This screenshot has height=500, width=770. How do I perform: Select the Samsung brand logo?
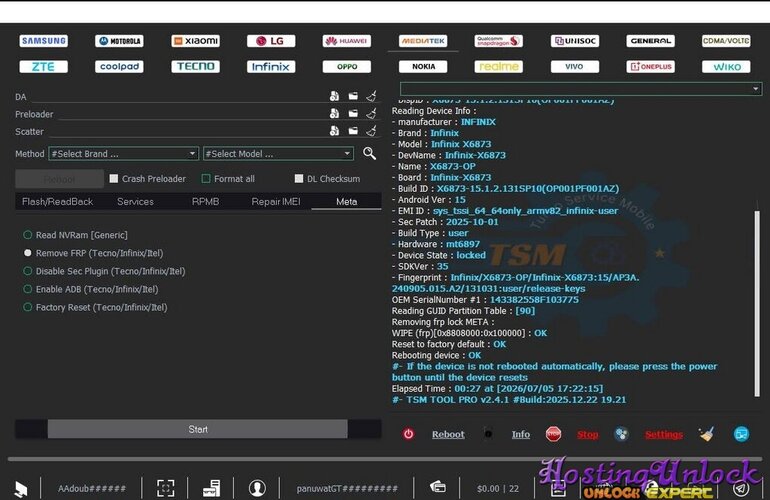(44, 41)
